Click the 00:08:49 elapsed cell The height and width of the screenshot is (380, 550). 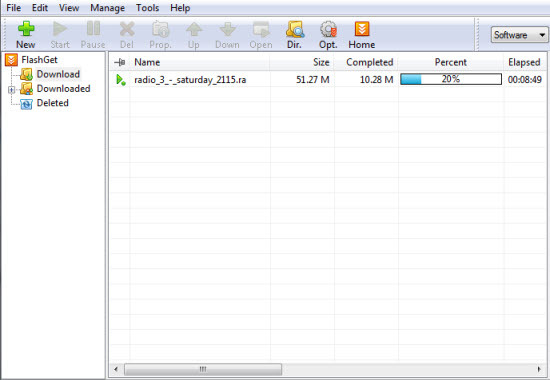tap(525, 80)
